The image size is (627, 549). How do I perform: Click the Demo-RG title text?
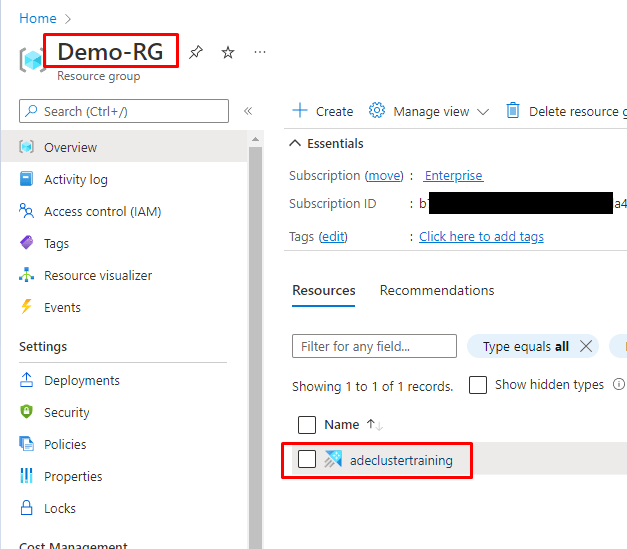coord(110,52)
